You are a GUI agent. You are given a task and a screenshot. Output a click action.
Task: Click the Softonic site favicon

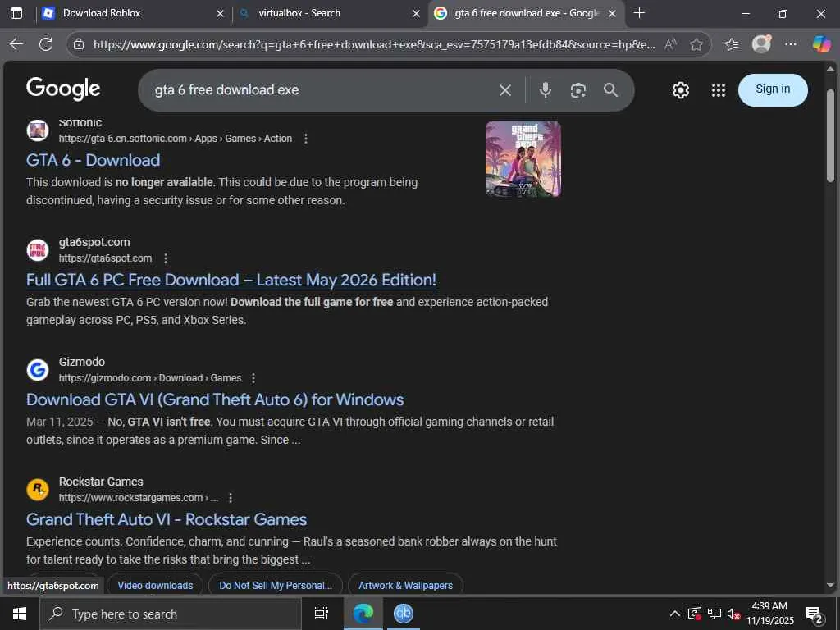click(38, 130)
